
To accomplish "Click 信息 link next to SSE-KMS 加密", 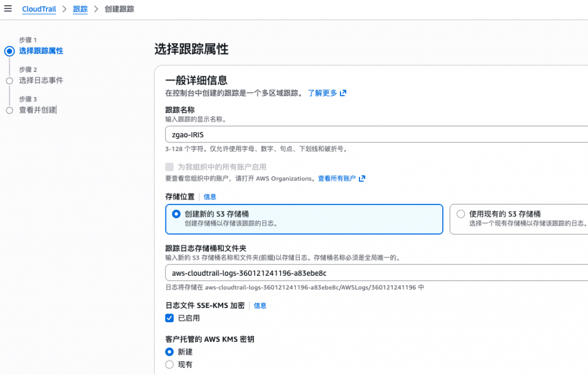I will pyautogui.click(x=260, y=306).
